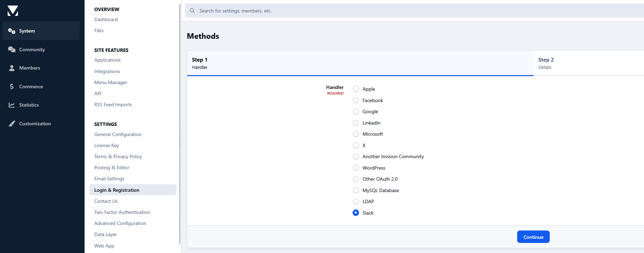Click the Community chat bubbles icon

click(12, 49)
